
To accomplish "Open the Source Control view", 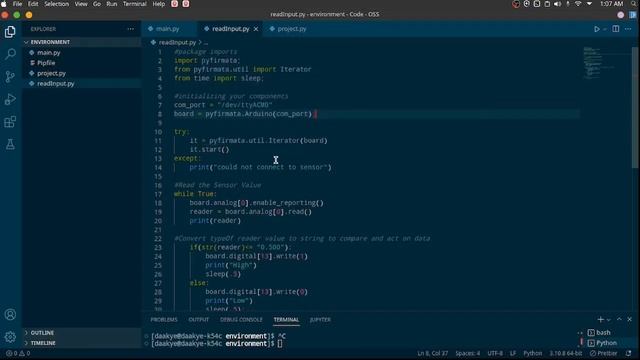I will point(10,76).
